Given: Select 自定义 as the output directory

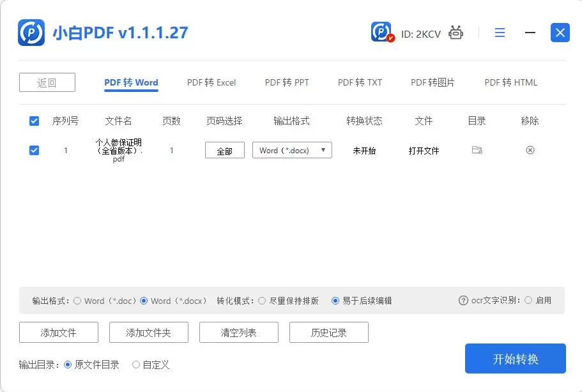Looking at the screenshot, I should click(135, 365).
